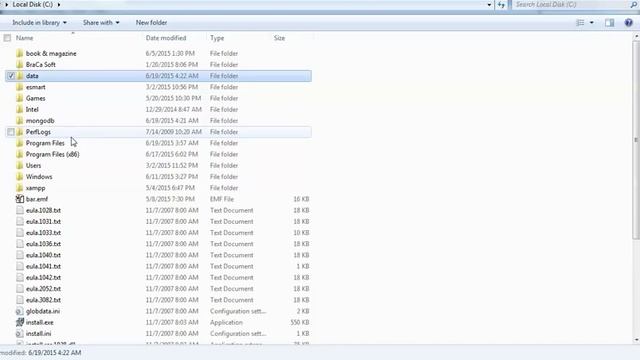The image size is (640, 360).
Task: Select the eula.1041.txt file name
Action: point(43,267)
